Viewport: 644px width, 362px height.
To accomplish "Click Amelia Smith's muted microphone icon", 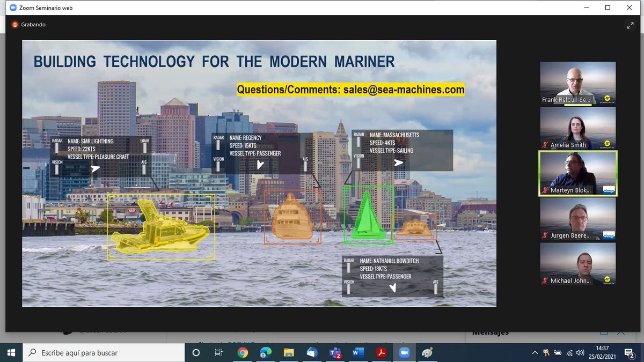I will pos(545,145).
